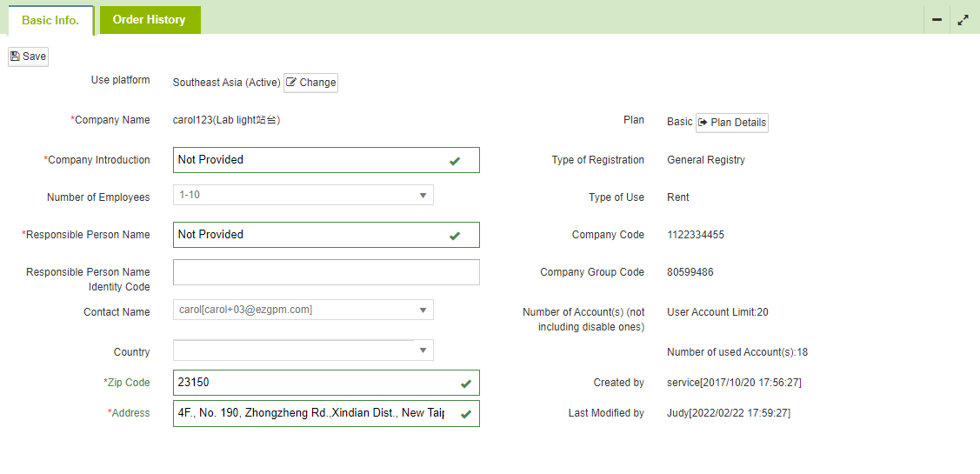The width and height of the screenshot is (980, 474).
Task: Click the Southeast Asia (Active) text
Action: 226,83
